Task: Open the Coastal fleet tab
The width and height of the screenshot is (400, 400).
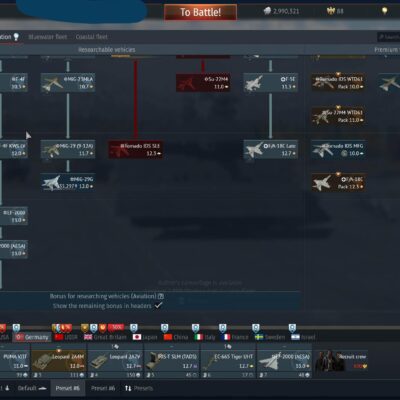Action: (91, 37)
